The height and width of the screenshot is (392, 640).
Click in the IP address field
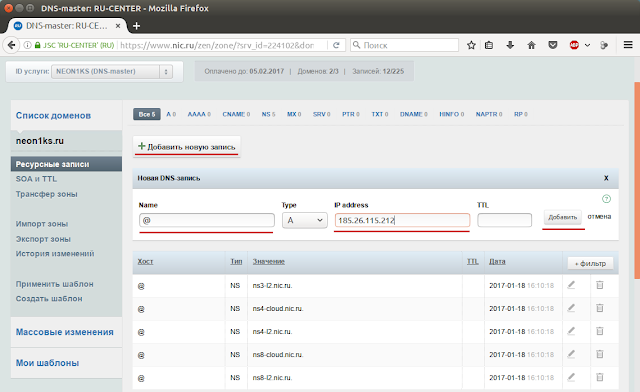[x=402, y=220]
